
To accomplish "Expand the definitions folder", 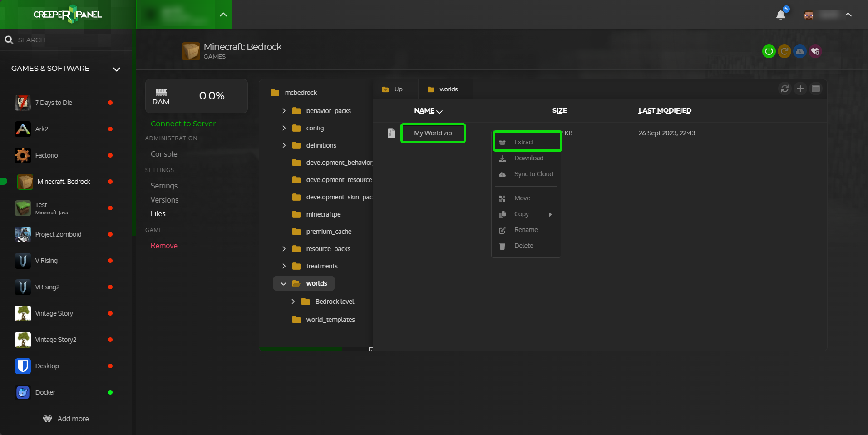I will point(284,145).
